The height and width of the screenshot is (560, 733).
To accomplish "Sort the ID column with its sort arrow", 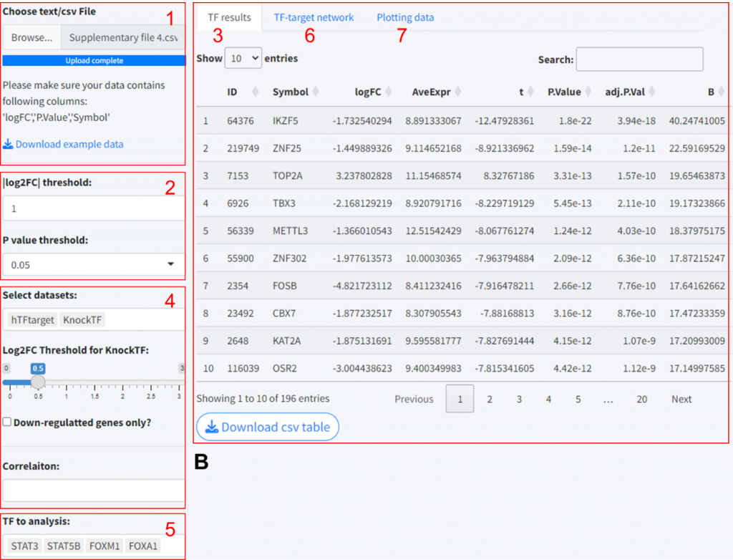I will tap(256, 92).
